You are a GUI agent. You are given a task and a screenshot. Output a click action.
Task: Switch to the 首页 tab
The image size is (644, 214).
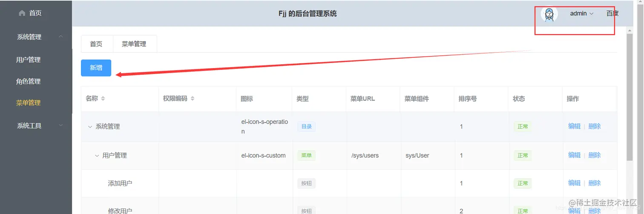pos(96,44)
